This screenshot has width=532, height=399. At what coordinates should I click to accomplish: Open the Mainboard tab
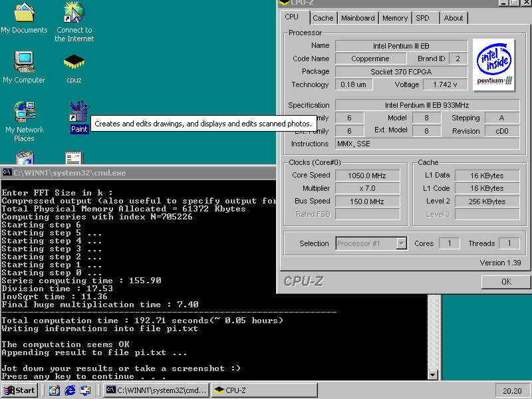(x=358, y=18)
